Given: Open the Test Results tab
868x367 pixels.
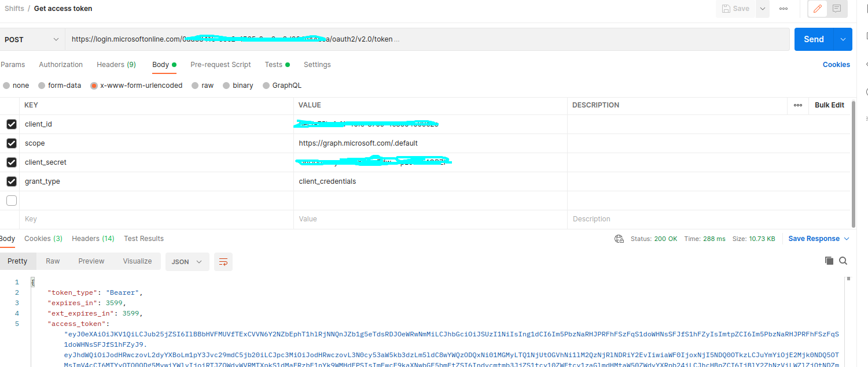Looking at the screenshot, I should point(144,239).
